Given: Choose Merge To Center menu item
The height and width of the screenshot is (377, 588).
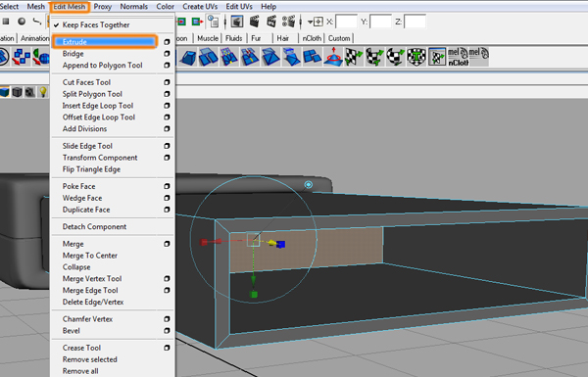Looking at the screenshot, I should [x=90, y=256].
